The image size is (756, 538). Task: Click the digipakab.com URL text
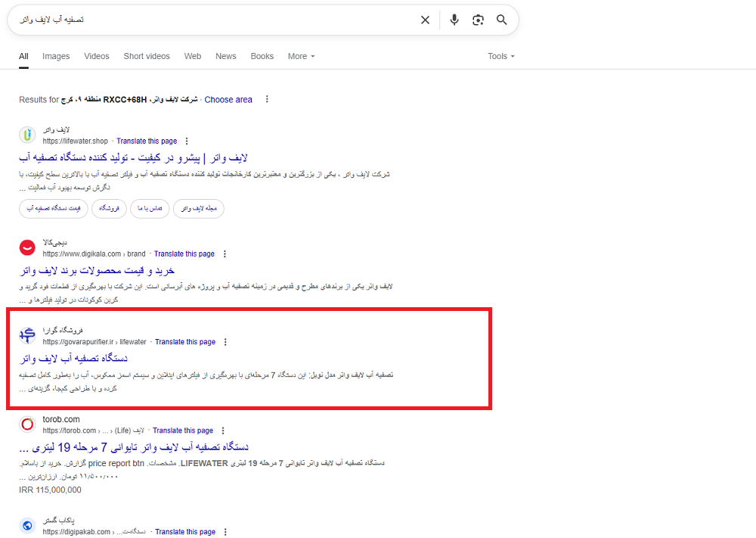tap(94, 532)
